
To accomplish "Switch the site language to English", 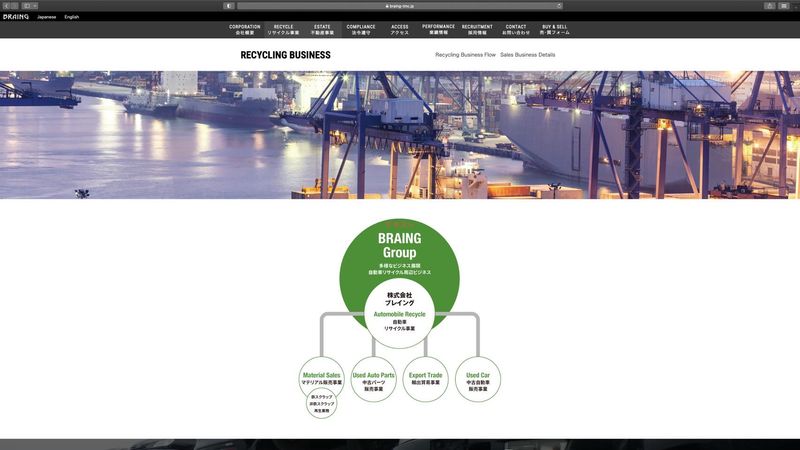I will pyautogui.click(x=72, y=17).
